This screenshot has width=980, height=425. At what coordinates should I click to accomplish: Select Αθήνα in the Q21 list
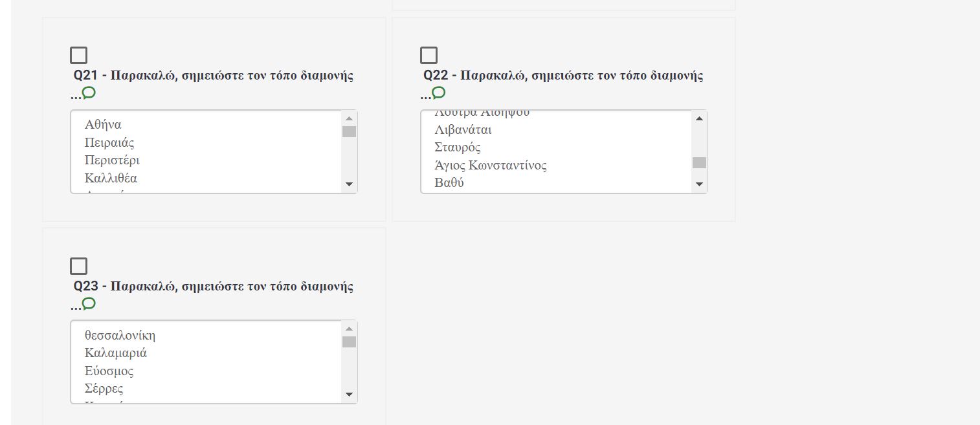coord(103,125)
